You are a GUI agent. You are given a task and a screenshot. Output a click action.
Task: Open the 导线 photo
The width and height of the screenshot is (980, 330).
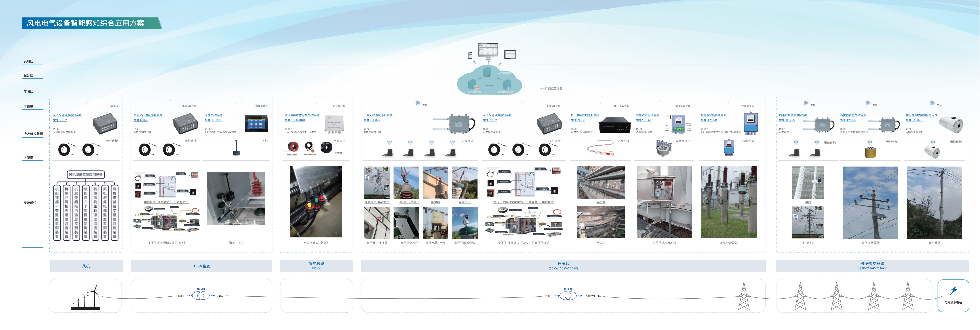tap(808, 182)
